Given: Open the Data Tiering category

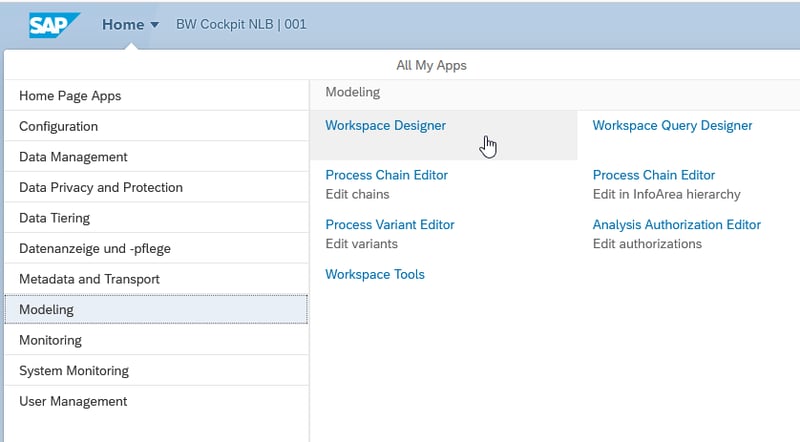Looking at the screenshot, I should [x=156, y=218].
